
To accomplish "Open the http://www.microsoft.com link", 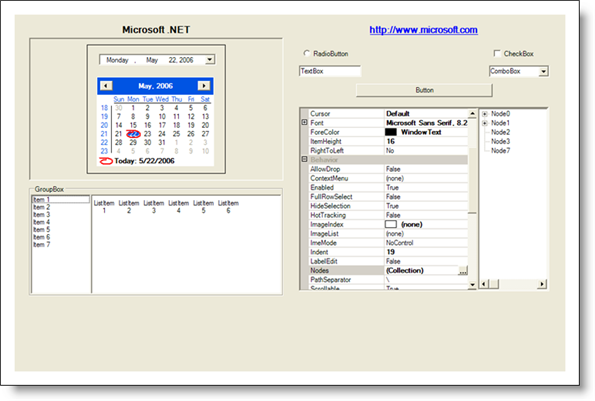I will (x=423, y=30).
